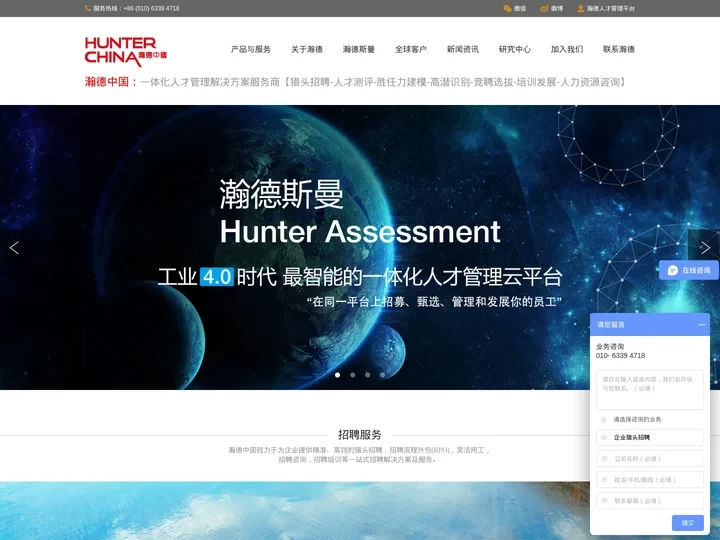
Task: Select the third carousel dot
Action: coord(367,375)
